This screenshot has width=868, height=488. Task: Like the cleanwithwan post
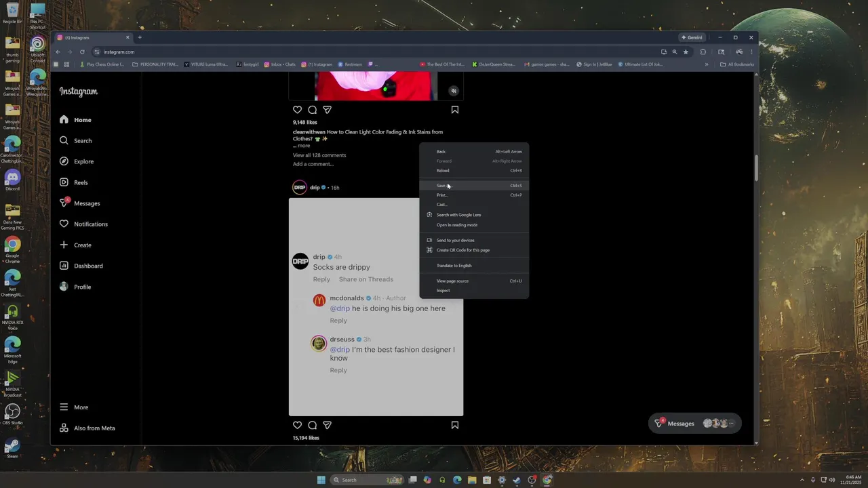pyautogui.click(x=297, y=110)
